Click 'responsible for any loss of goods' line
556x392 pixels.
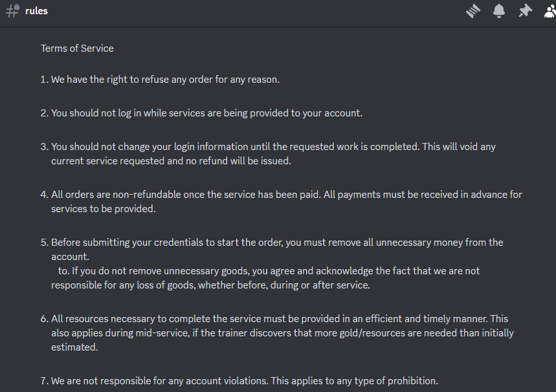point(210,285)
